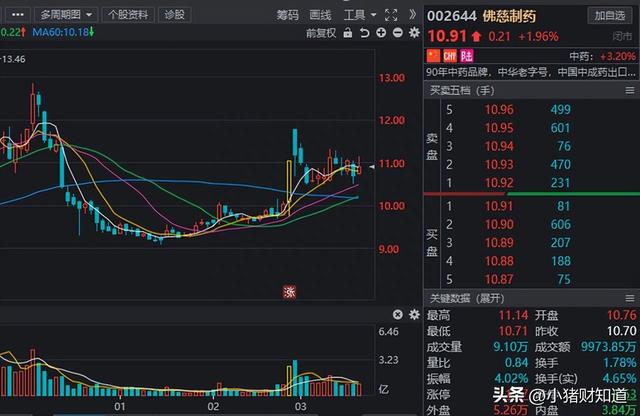Select buy level 5 price 10.87
This screenshot has width=640, height=416.
(x=499, y=279)
